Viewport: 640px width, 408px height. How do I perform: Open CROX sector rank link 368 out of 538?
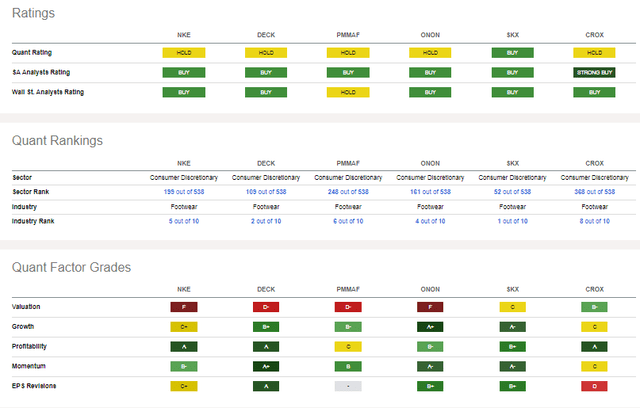point(594,192)
